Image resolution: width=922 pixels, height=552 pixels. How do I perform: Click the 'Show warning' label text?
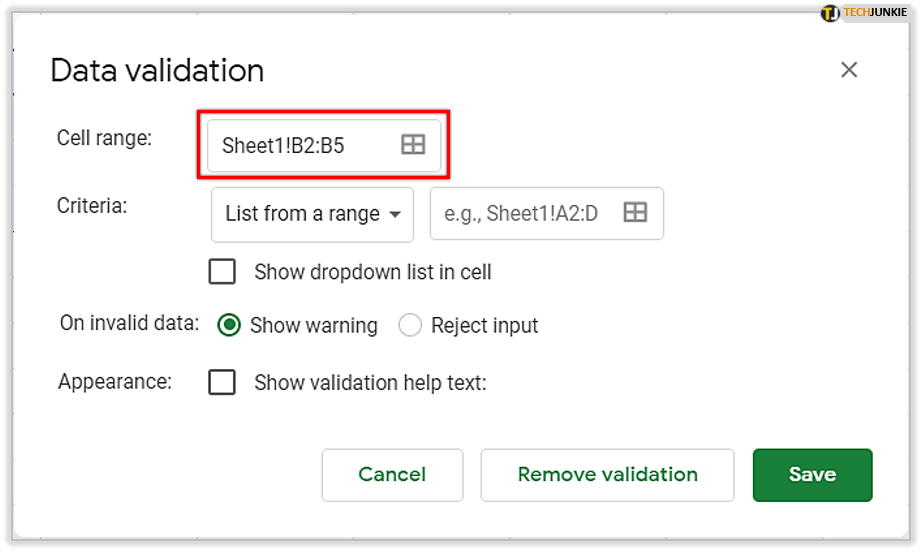(313, 326)
